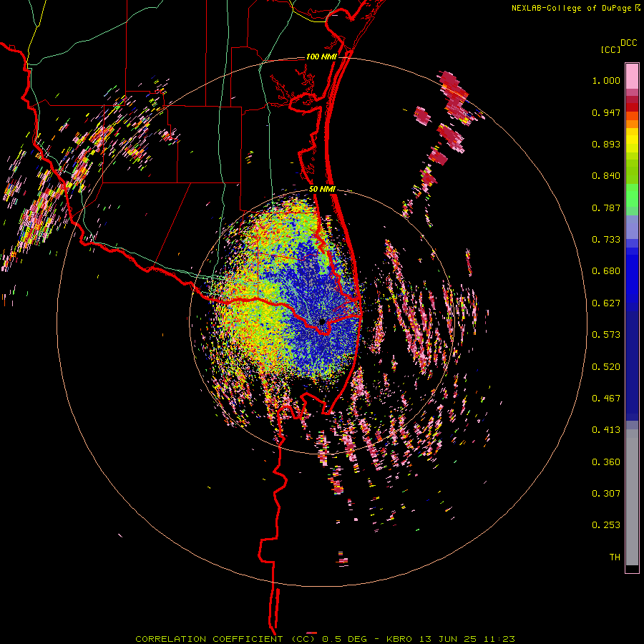Select the 0.360 scale value
Viewport: 644px width, 644px height.
[606, 462]
